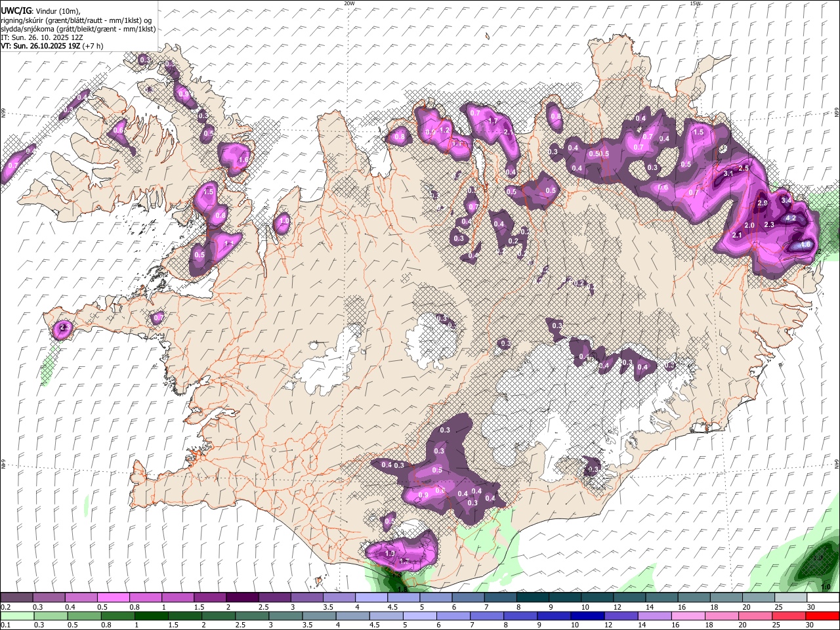Click the pale green 0.1–0.3 rain legend swatch

pyautogui.click(x=18, y=616)
